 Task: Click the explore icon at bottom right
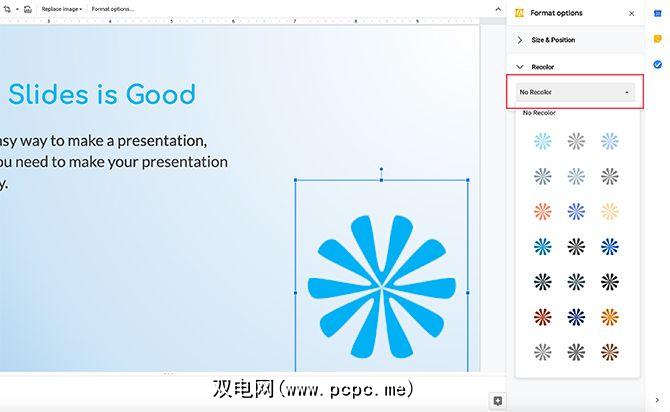point(497,401)
